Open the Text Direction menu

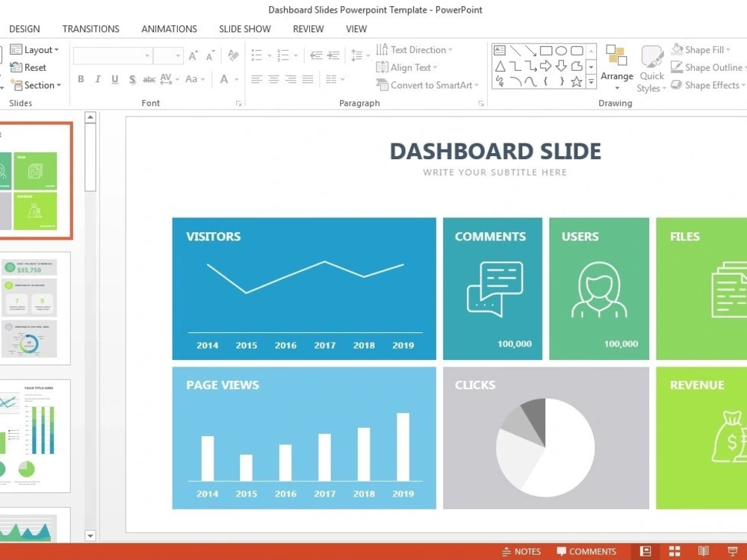pyautogui.click(x=414, y=49)
